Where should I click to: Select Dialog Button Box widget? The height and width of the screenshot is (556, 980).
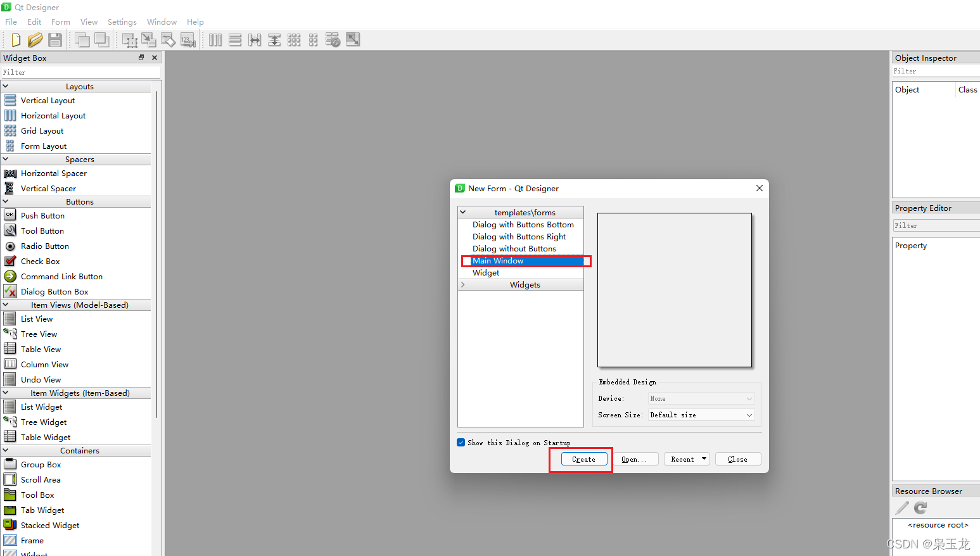click(x=54, y=292)
